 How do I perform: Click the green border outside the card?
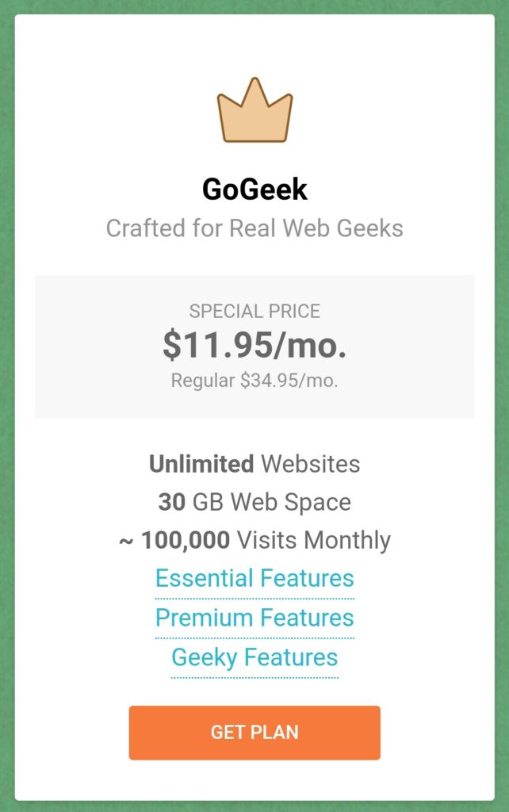coord(6,406)
